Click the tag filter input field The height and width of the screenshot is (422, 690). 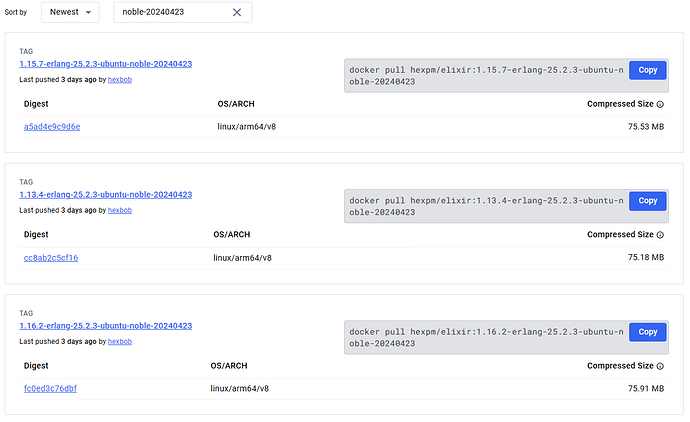pos(170,12)
